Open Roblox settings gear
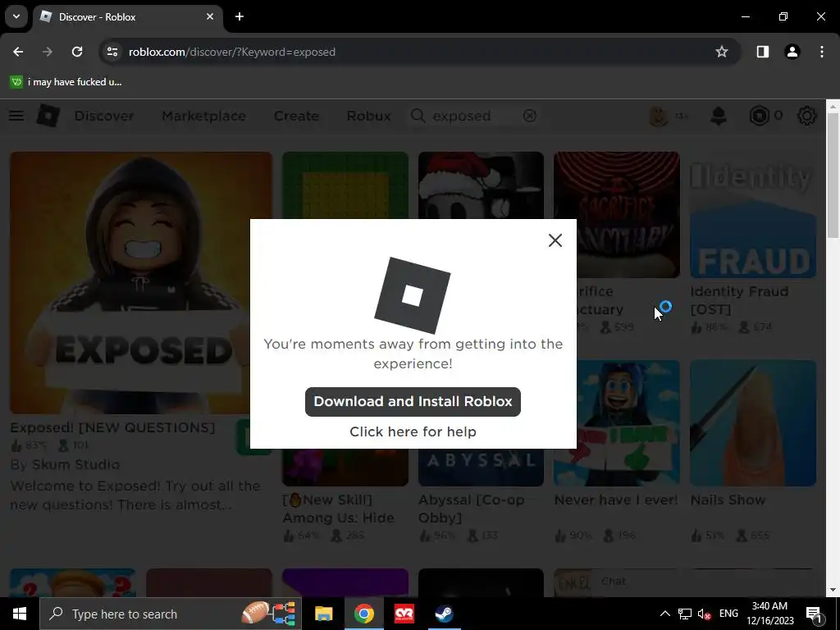Image resolution: width=840 pixels, height=630 pixels. click(807, 116)
